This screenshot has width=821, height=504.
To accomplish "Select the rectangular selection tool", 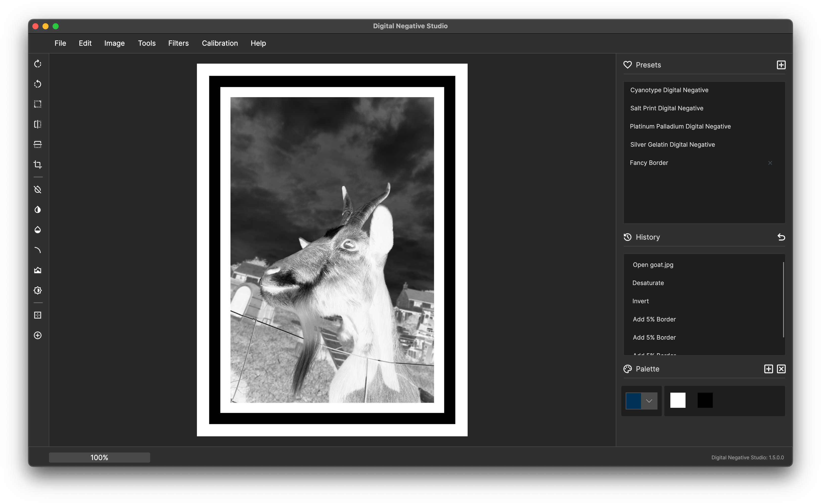I will point(38,104).
